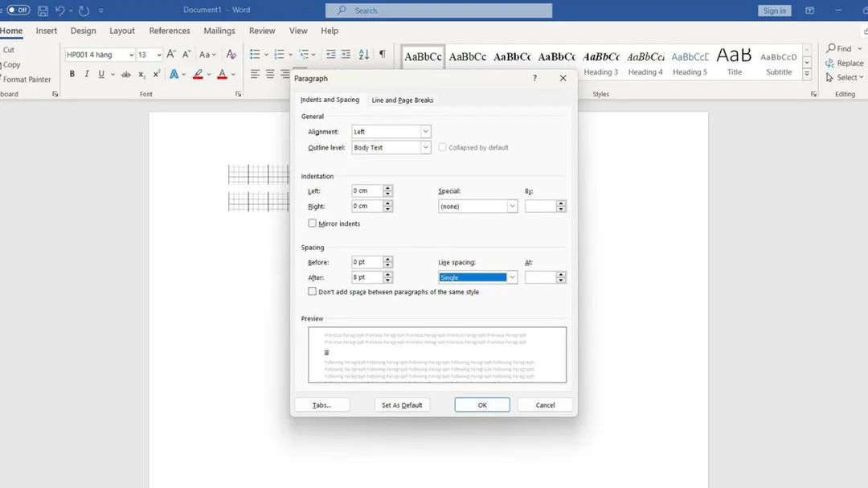Screen dimensions: 868x488
Task: Click the Clear All Formatting icon
Action: click(x=231, y=54)
